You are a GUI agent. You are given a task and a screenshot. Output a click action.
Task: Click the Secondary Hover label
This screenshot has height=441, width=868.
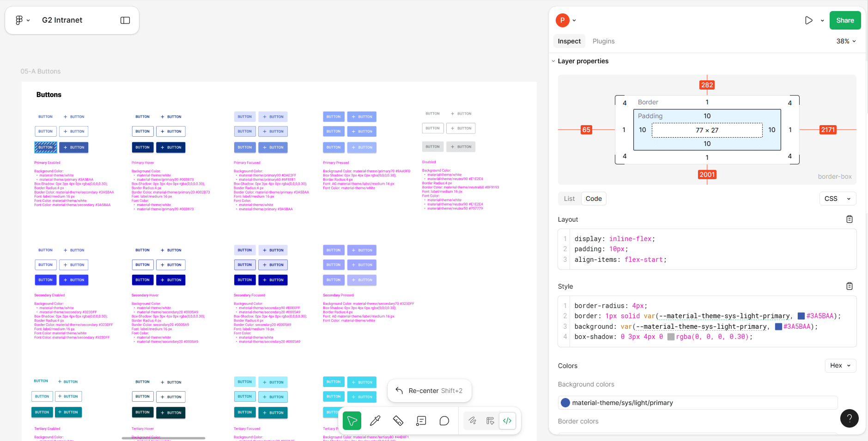tap(145, 295)
